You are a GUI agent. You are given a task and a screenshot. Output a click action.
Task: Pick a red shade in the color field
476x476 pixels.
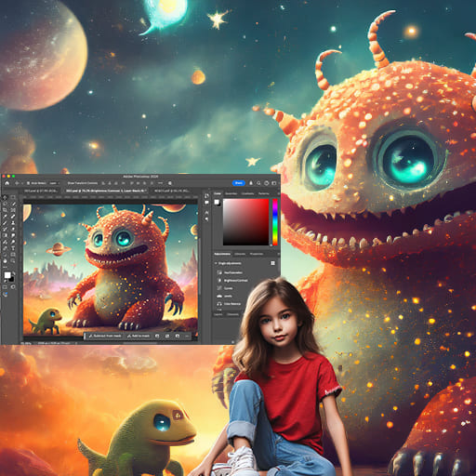point(246,222)
